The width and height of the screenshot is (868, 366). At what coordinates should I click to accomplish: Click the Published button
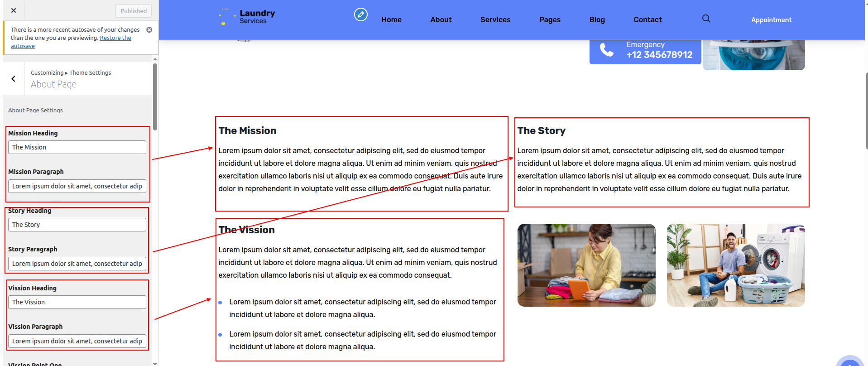point(134,11)
